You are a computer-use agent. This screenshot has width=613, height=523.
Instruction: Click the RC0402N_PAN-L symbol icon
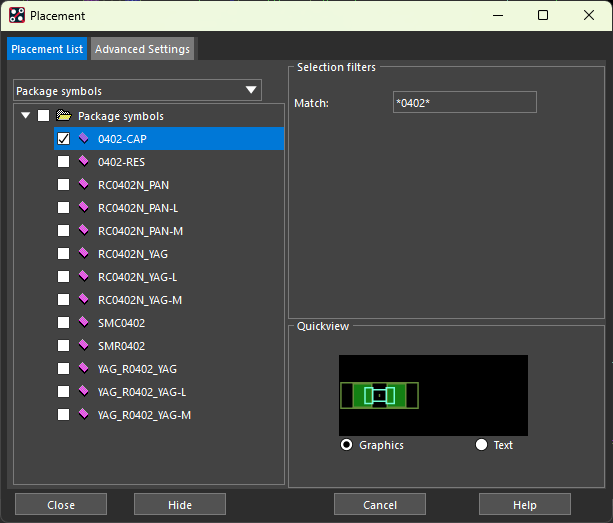(x=84, y=207)
